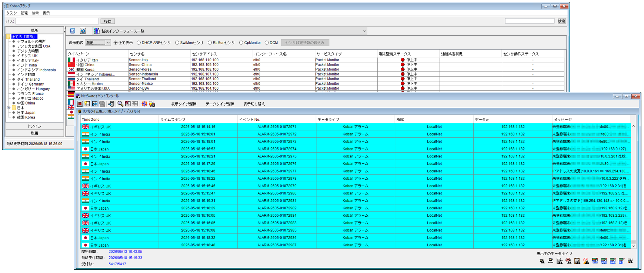Click the パス input field
Viewport: 644px width, 273px height.
57,21
